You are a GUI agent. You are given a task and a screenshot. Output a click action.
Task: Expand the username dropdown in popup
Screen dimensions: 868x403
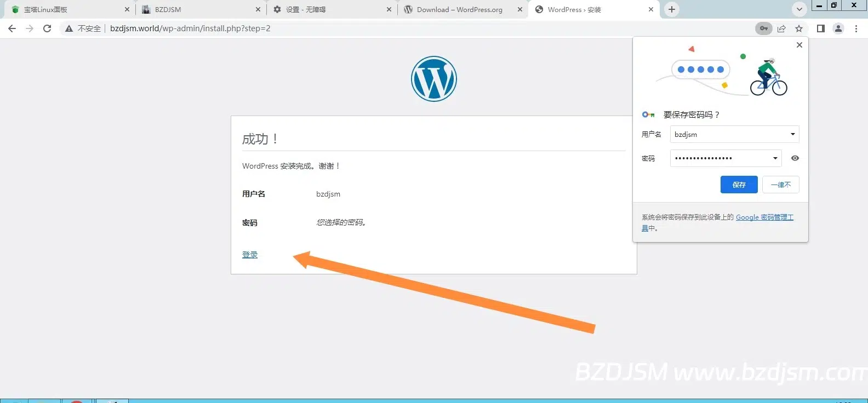[792, 134]
